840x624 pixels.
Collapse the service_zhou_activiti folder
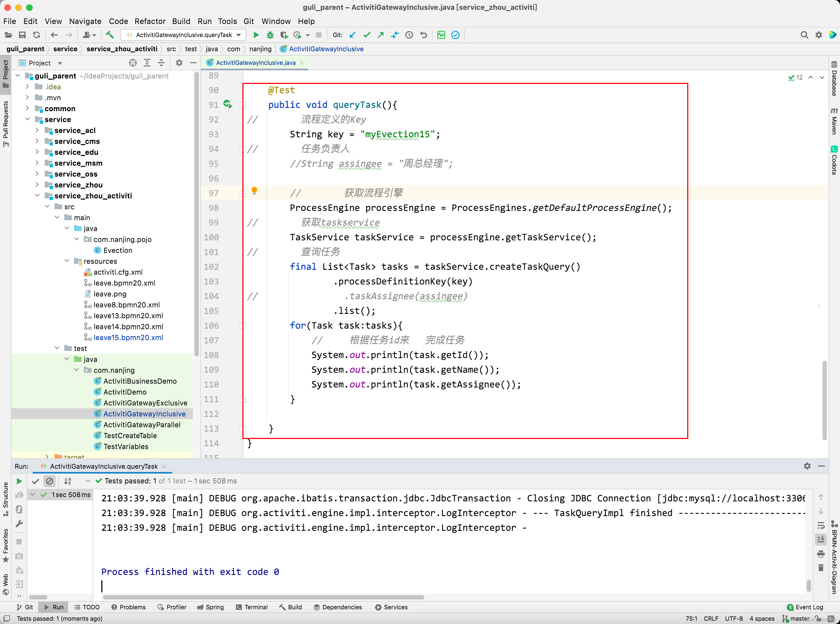tap(37, 195)
